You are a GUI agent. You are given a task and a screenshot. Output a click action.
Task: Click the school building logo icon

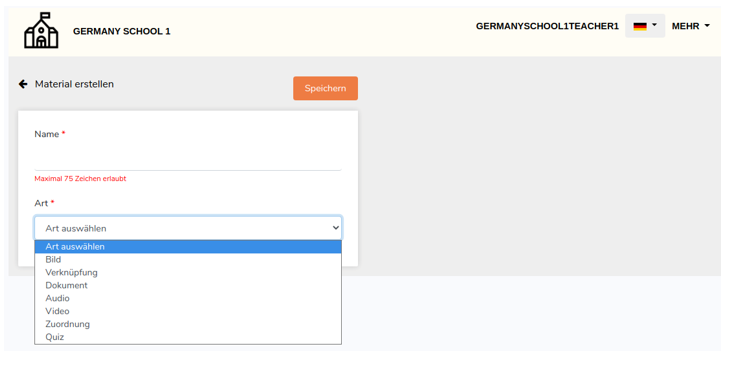tap(41, 30)
